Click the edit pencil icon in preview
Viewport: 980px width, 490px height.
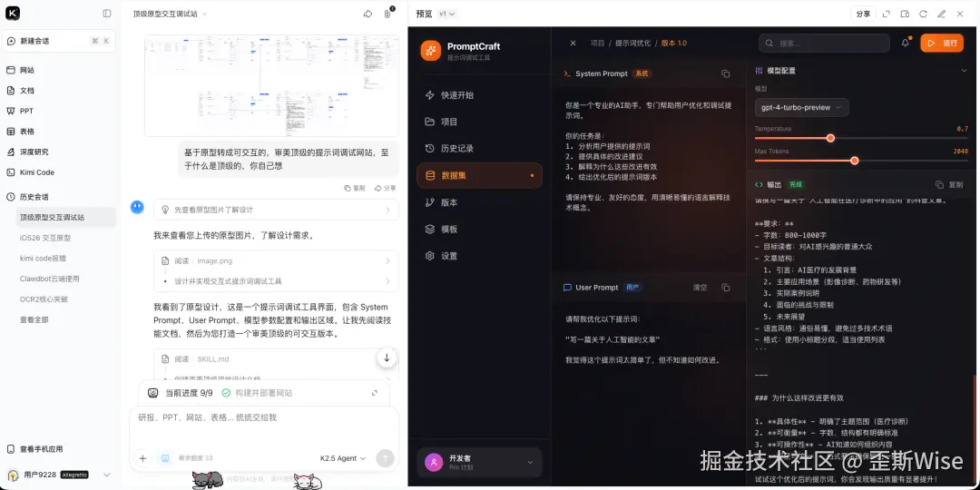click(942, 14)
